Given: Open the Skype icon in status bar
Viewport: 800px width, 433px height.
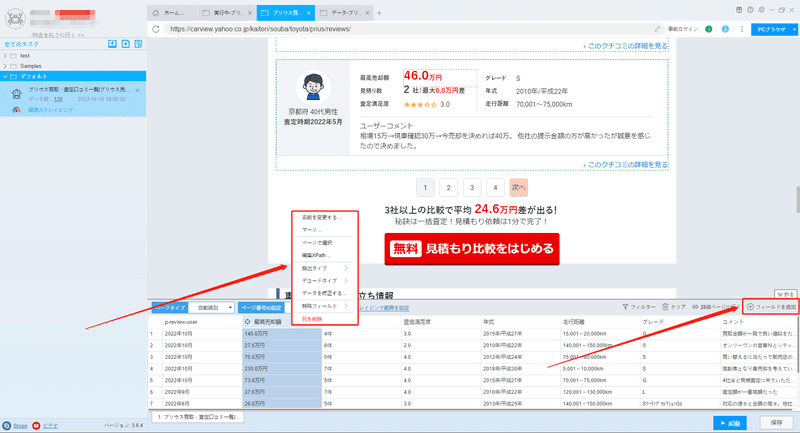Looking at the screenshot, I should pos(7,425).
